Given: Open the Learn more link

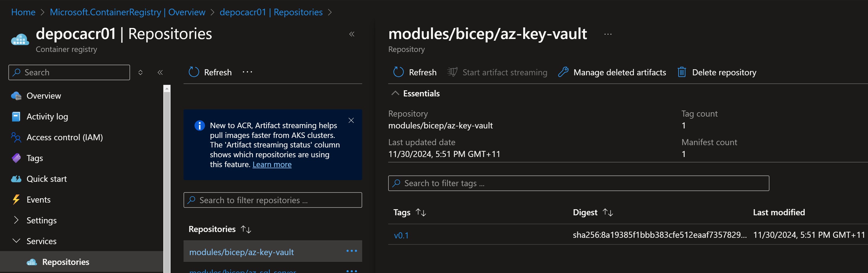Looking at the screenshot, I should (272, 164).
